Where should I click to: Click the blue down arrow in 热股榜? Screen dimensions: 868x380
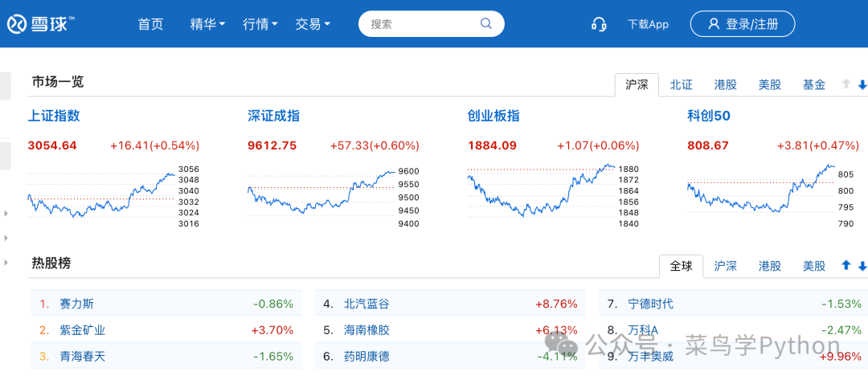[862, 266]
